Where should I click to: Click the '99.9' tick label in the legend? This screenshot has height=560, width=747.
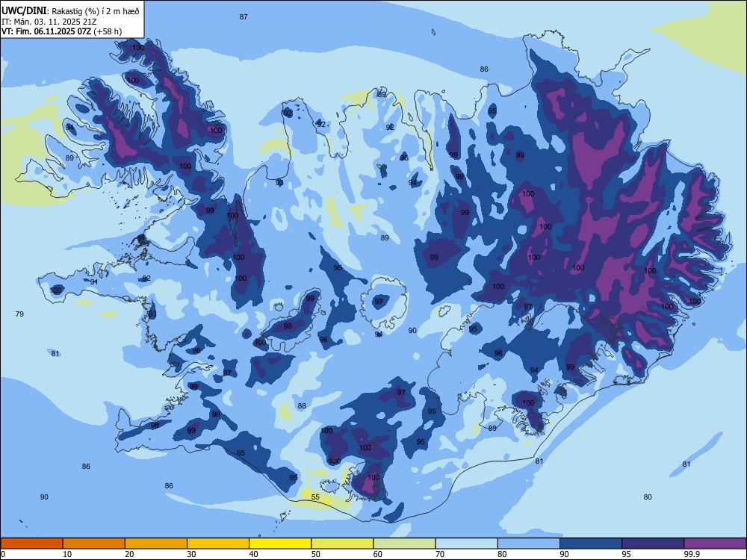(x=691, y=554)
